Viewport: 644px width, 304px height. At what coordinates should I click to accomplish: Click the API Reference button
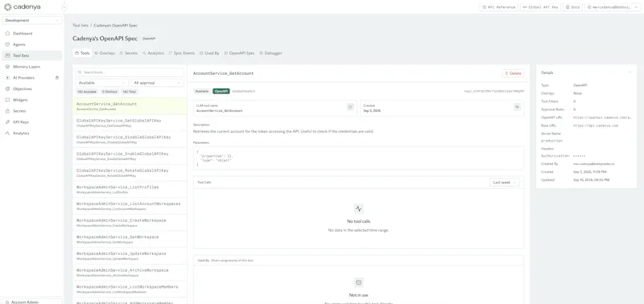pos(498,7)
